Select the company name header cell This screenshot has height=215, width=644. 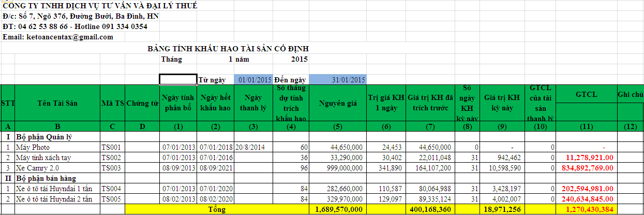pos(100,6)
